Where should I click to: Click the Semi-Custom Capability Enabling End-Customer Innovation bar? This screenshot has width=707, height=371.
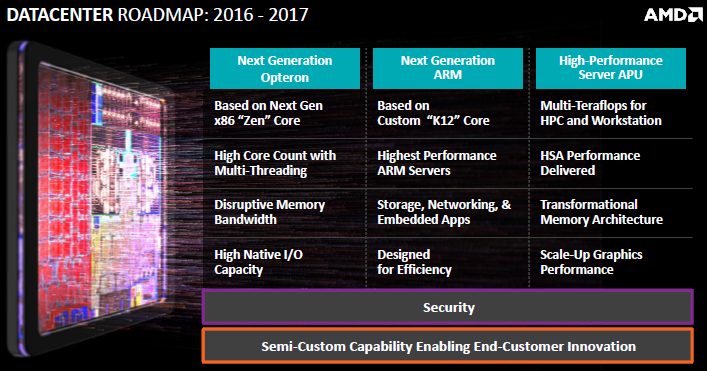448,346
